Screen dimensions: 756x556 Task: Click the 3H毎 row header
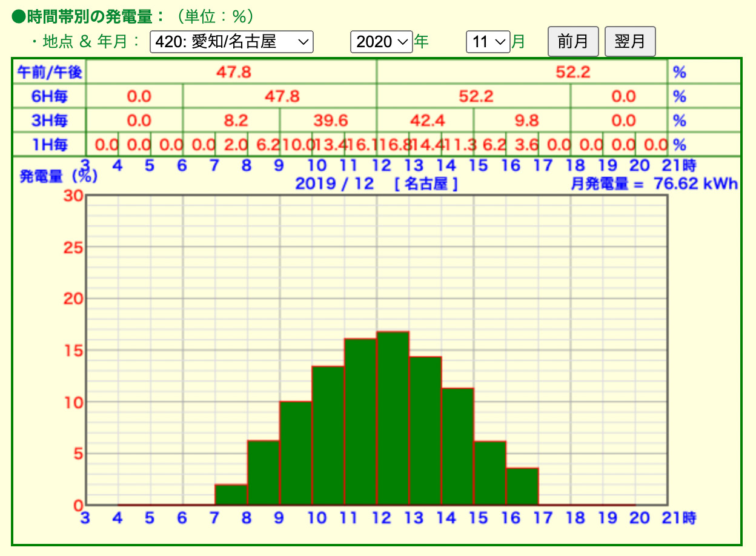pyautogui.click(x=50, y=121)
